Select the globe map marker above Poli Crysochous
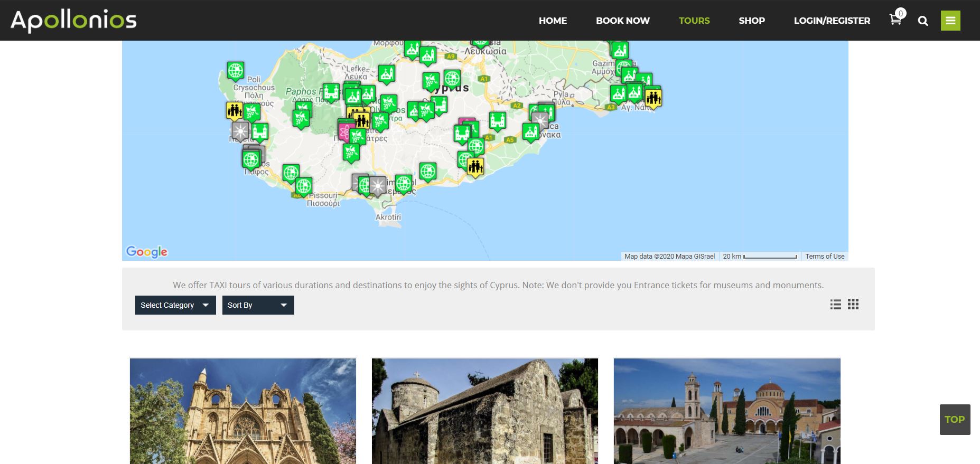 pos(236,70)
